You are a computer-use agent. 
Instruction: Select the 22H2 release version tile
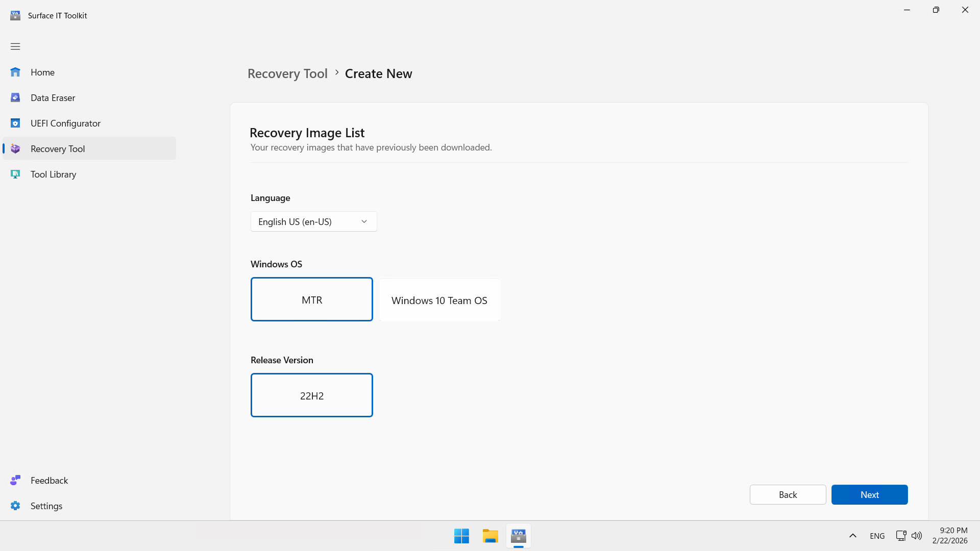(x=311, y=395)
